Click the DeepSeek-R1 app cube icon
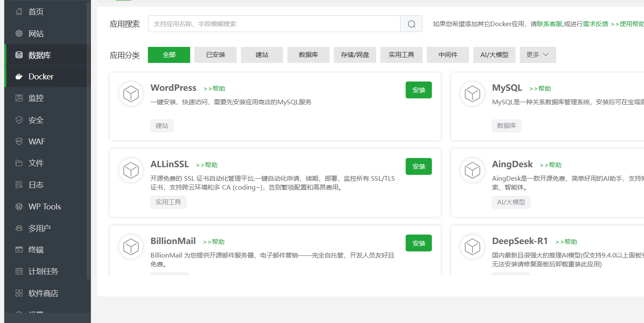The image size is (644, 323). click(472, 247)
